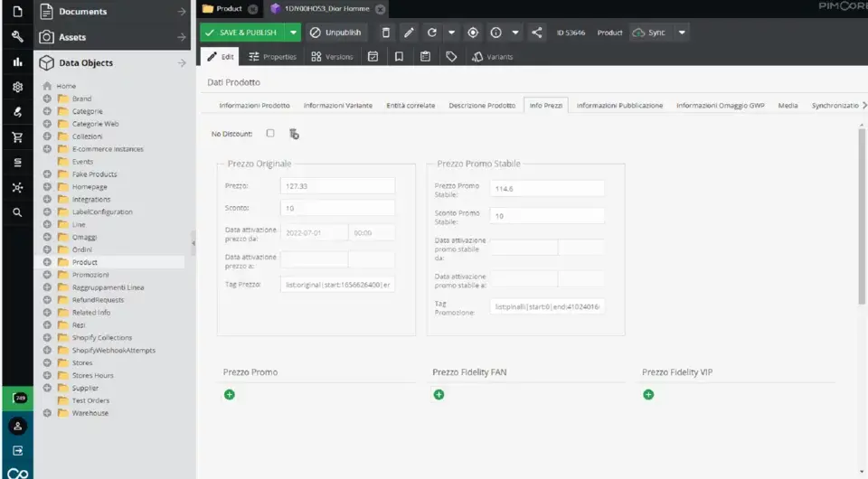Screen dimensions: 868x479
Task: Click the rename pencil icon in toolbar
Action: tap(409, 33)
